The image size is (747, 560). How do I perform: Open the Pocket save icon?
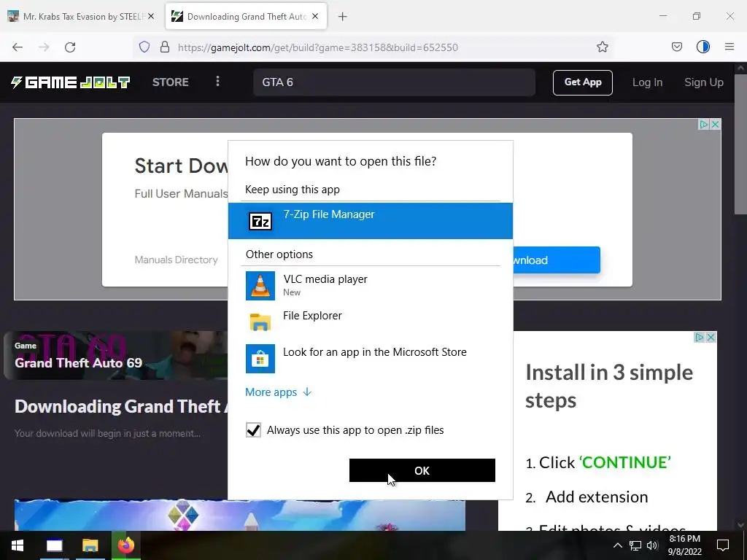[x=676, y=47]
